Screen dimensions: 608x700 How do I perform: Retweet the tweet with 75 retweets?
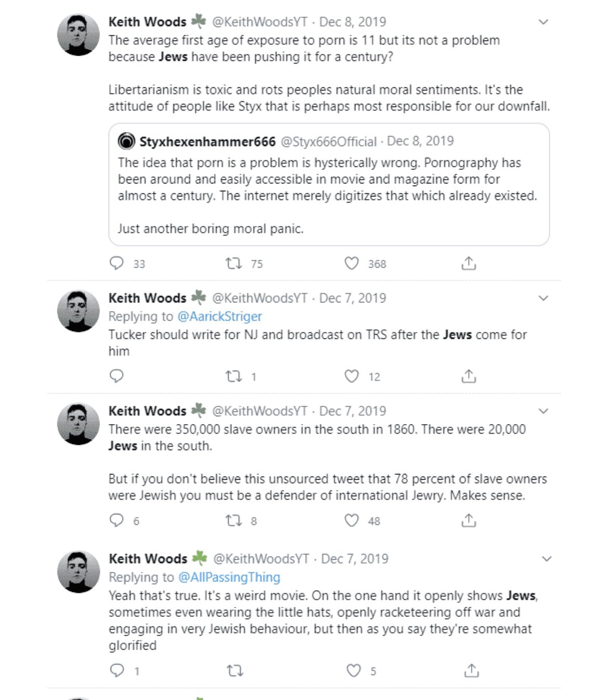pos(234,263)
